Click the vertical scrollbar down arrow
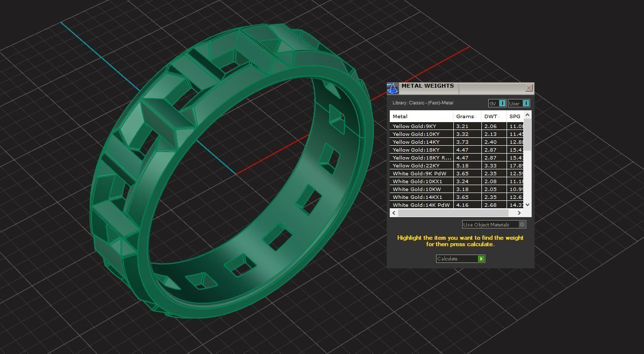Screen dimensions: 644x354 528,205
